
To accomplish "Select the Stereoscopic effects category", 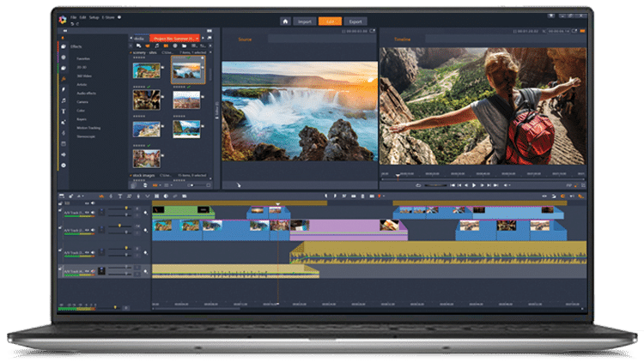I will pyautogui.click(x=86, y=136).
